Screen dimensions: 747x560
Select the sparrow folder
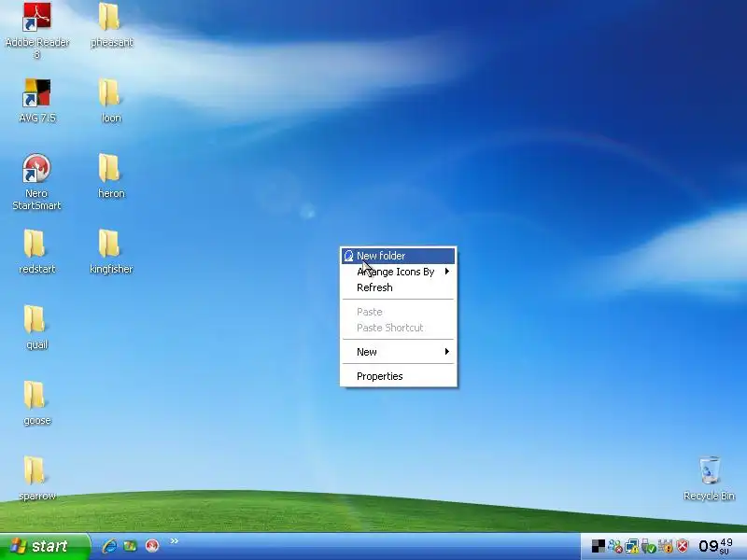[x=36, y=478]
